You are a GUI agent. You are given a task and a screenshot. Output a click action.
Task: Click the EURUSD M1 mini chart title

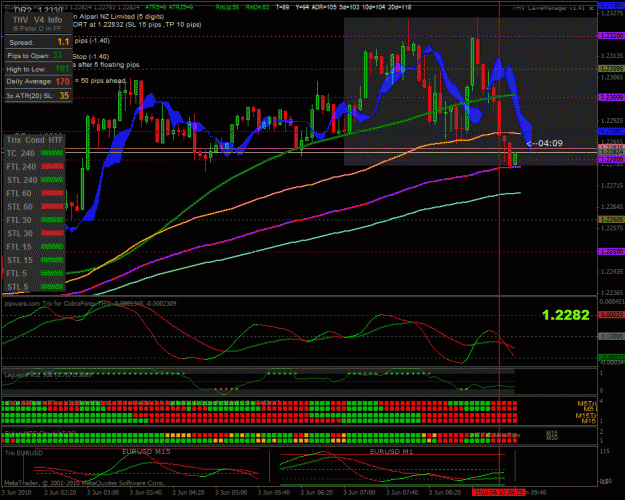(x=391, y=452)
